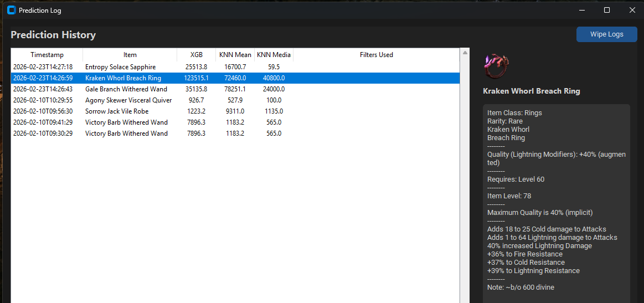Select the Gale Branch Withered Wand row

pyautogui.click(x=126, y=89)
